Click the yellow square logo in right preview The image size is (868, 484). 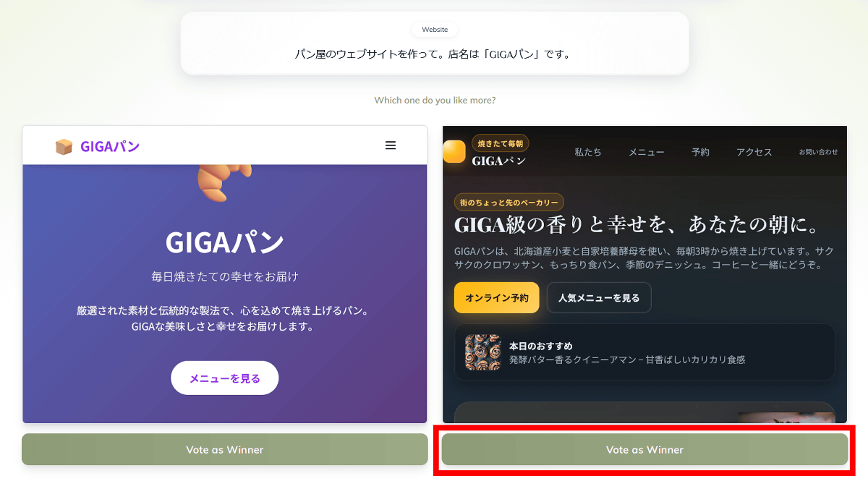tap(454, 151)
